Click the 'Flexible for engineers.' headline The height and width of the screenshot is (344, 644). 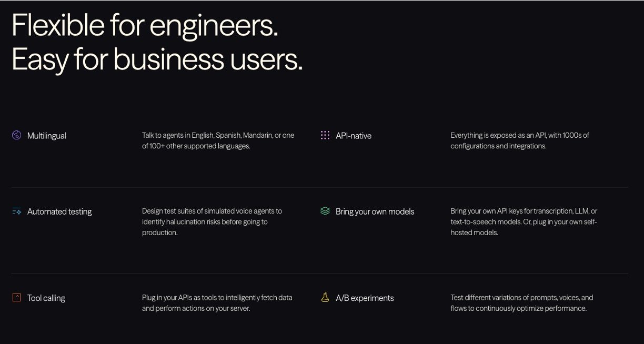coord(145,25)
